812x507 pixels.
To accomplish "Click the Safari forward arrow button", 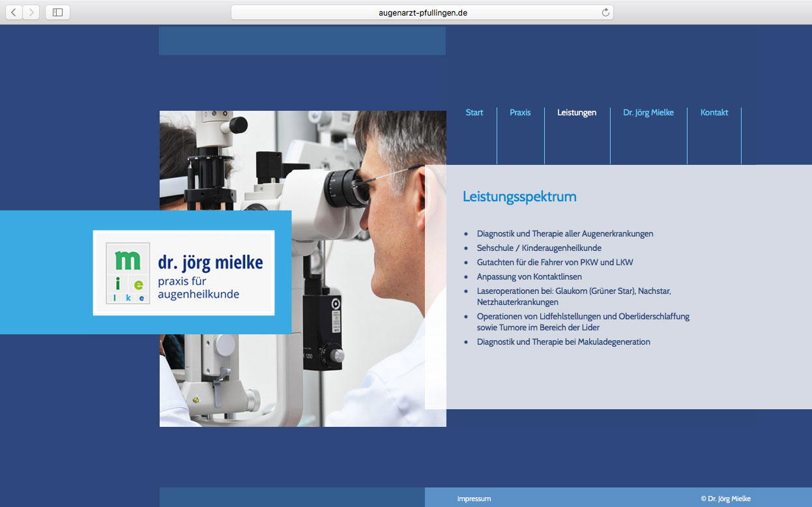I will pos(31,12).
